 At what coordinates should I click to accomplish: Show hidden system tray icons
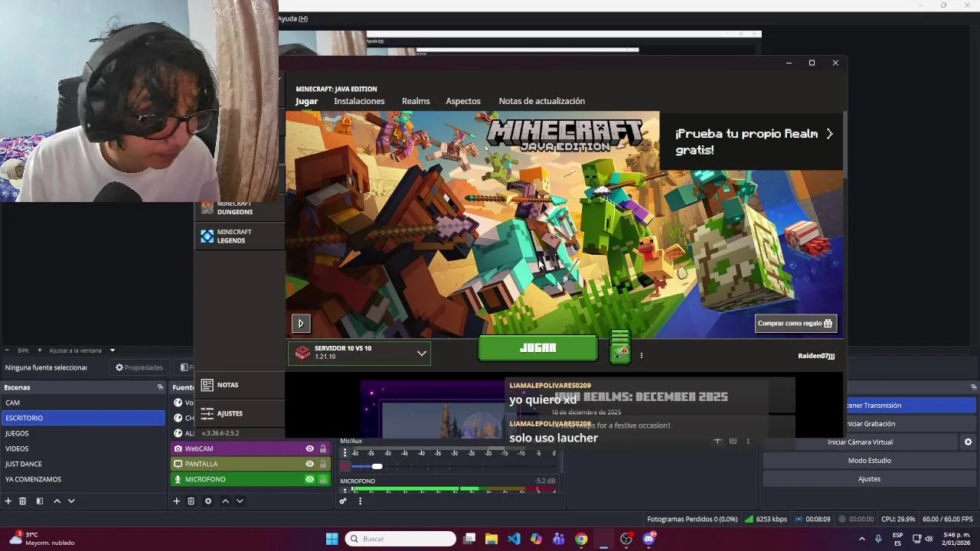point(861,539)
